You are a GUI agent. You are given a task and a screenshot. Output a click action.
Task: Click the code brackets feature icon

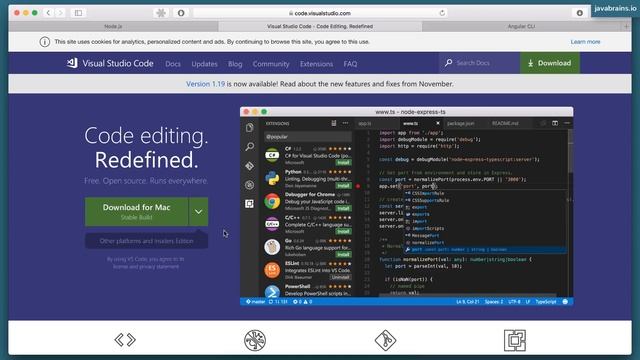[125, 340]
